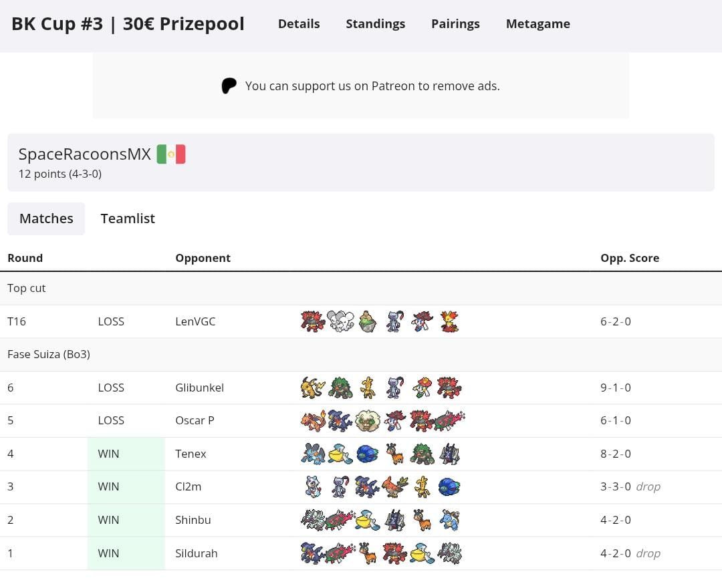
Task: Click Charizard sprite in Oscar P's team
Action: [313, 420]
